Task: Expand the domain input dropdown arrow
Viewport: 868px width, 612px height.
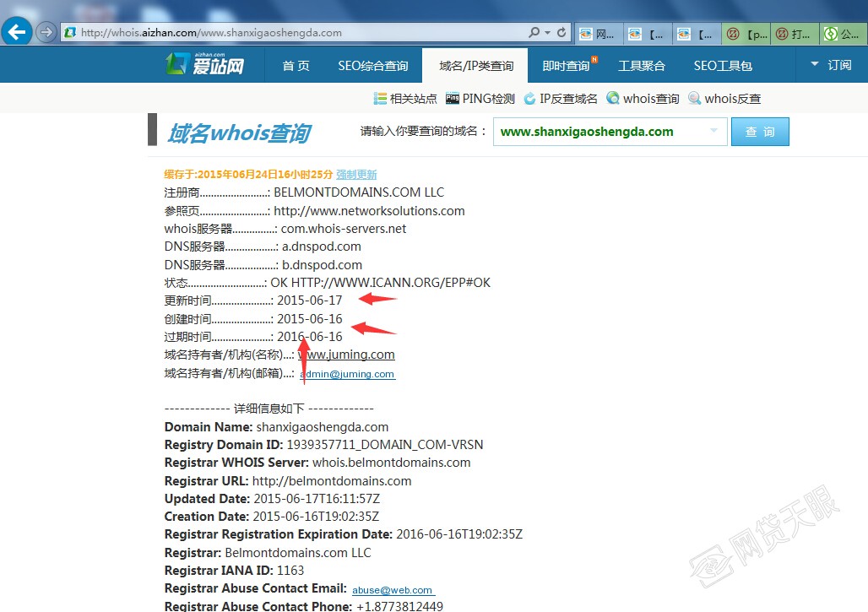Action: [713, 131]
